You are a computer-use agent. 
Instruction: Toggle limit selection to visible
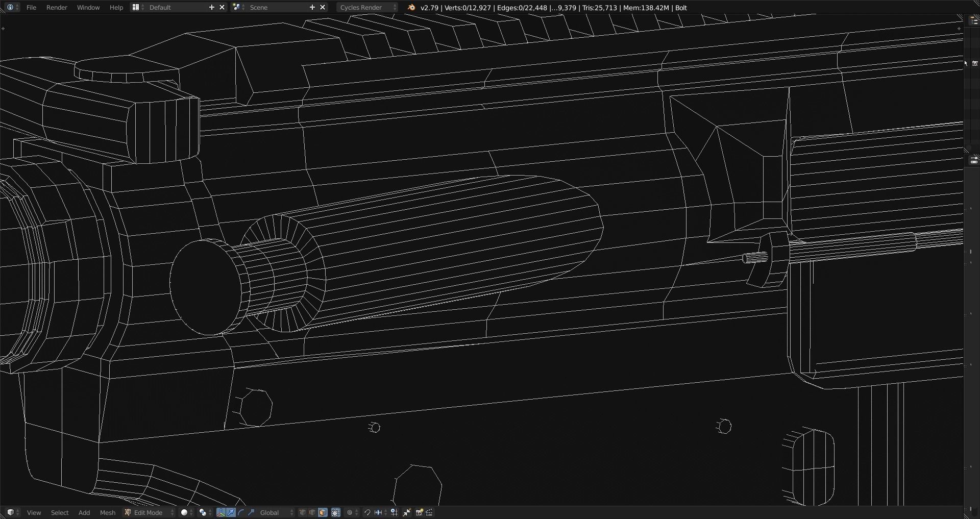[336, 512]
